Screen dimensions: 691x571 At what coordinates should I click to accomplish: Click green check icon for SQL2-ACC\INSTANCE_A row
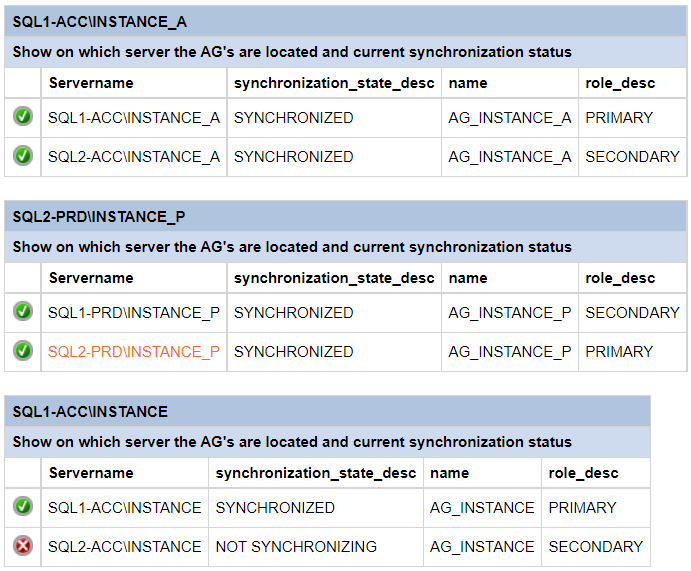point(23,156)
